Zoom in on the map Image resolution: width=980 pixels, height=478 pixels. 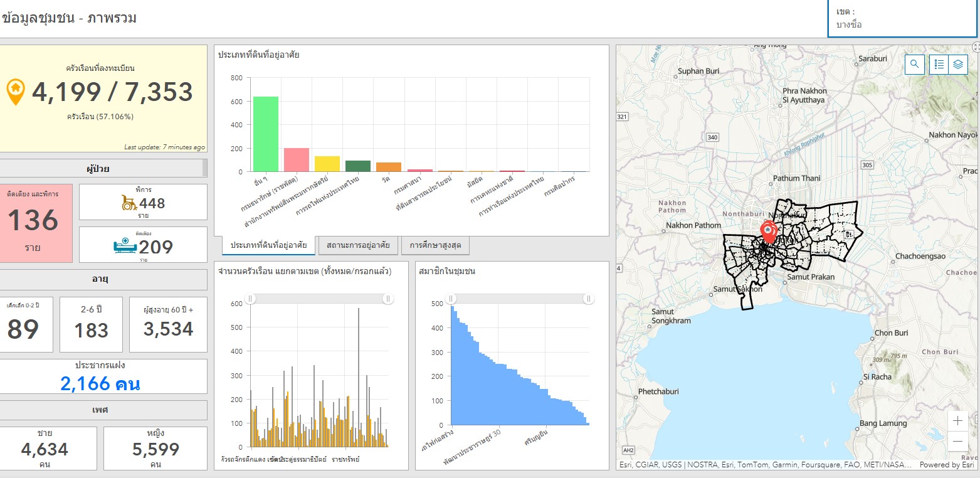coord(957,421)
